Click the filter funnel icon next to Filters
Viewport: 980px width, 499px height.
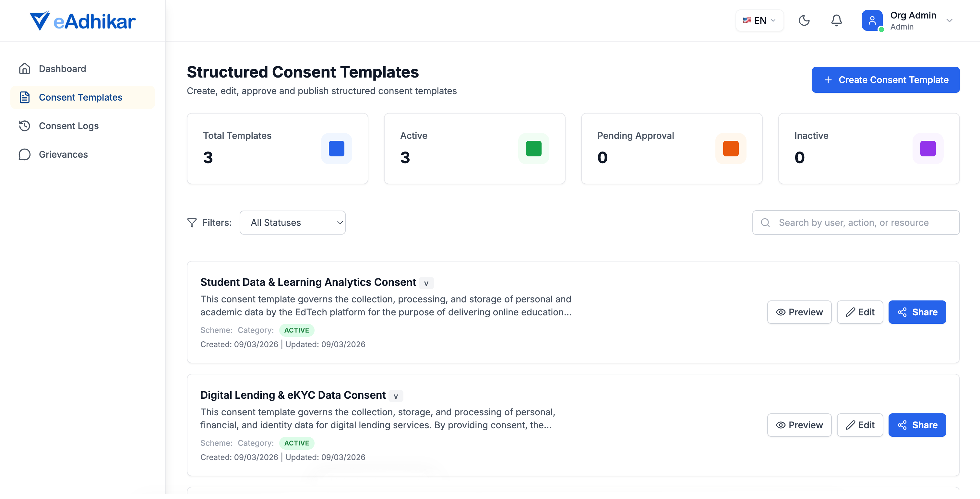pyautogui.click(x=192, y=222)
